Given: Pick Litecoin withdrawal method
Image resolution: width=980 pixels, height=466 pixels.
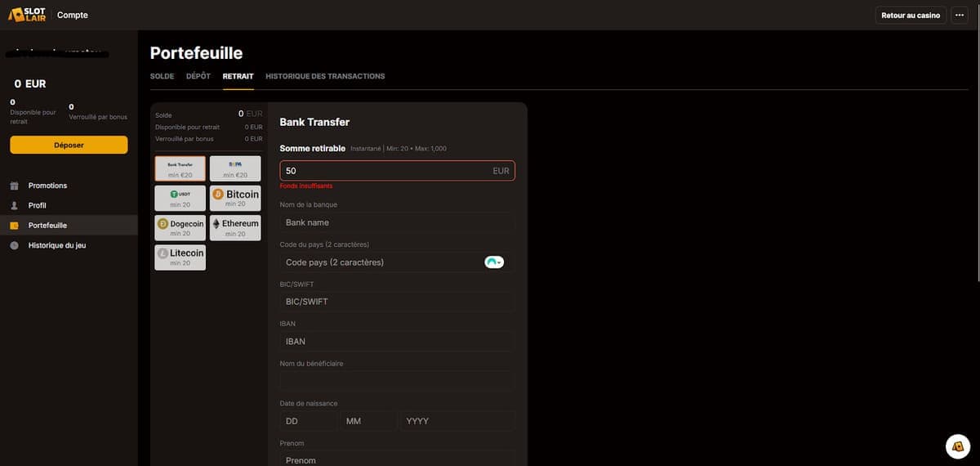Looking at the screenshot, I should 180,257.
